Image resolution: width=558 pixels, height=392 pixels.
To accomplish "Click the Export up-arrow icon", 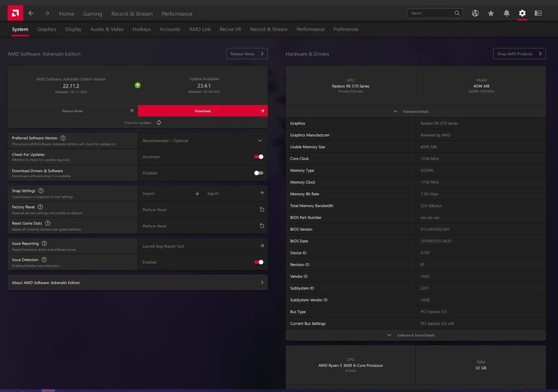I will point(262,194).
